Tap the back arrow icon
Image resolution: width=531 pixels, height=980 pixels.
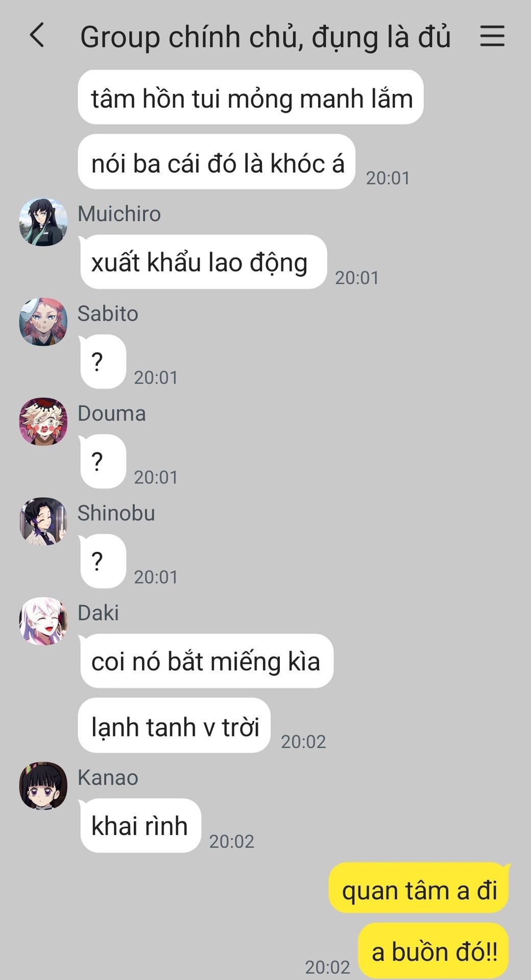37,35
